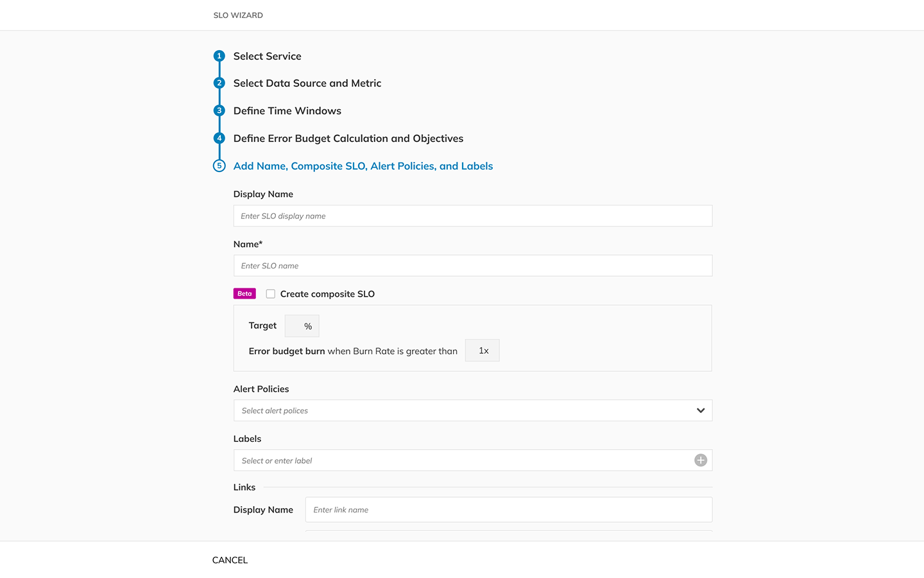Open the Select or enter label field
Screen dimensions: 924x578
click(x=462, y=460)
